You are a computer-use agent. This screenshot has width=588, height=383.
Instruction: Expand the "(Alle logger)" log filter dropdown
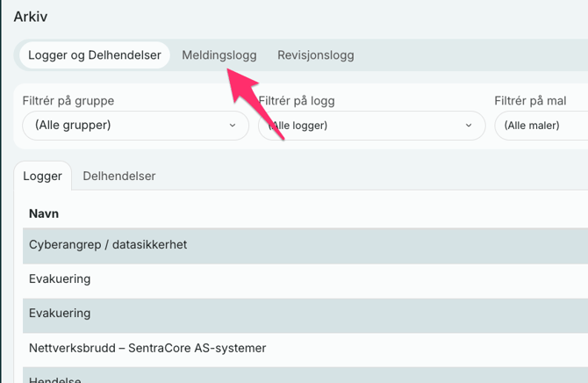(x=371, y=126)
